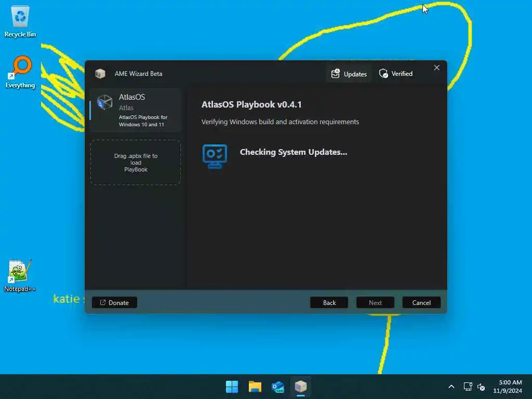Click the system check monitor icon

215,156
